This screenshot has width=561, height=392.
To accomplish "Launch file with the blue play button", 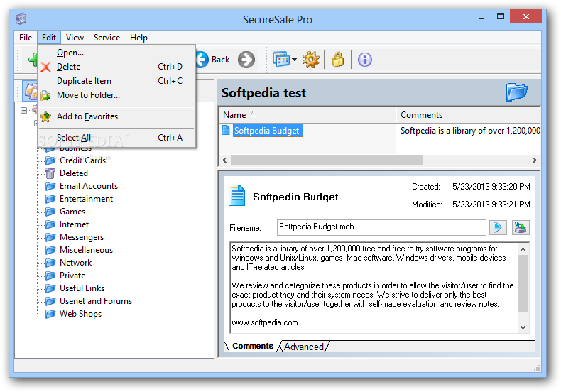I will tap(498, 227).
